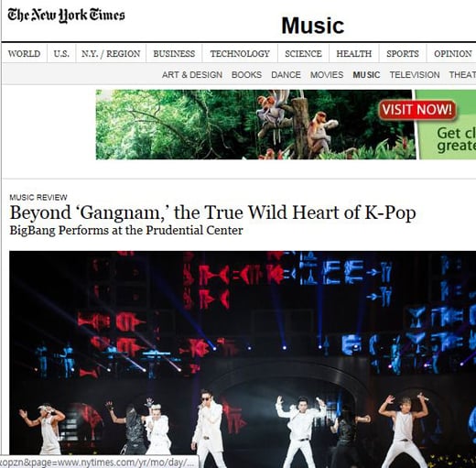This screenshot has width=476, height=468.
Task: Open the BUSINESS section
Action: pyautogui.click(x=174, y=54)
